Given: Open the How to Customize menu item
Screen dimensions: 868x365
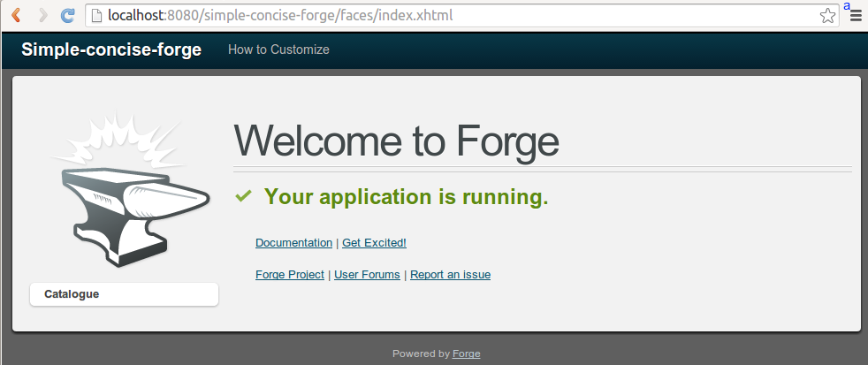Looking at the screenshot, I should [x=278, y=49].
